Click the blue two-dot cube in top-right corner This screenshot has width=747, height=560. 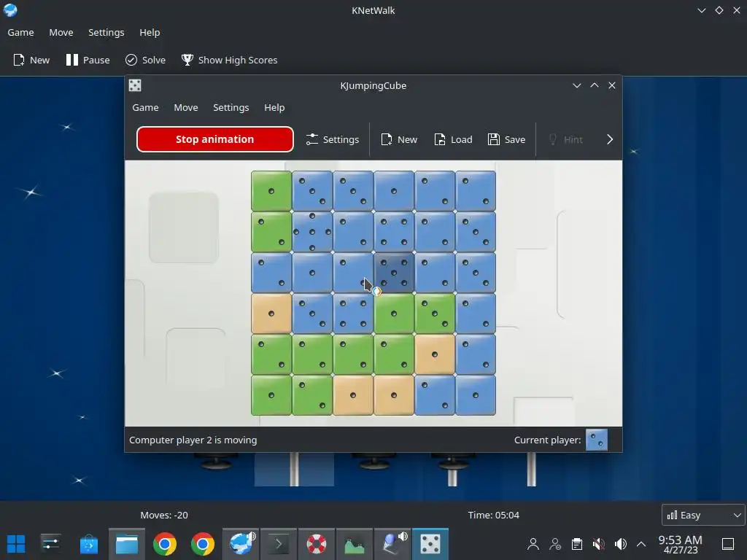coord(476,191)
